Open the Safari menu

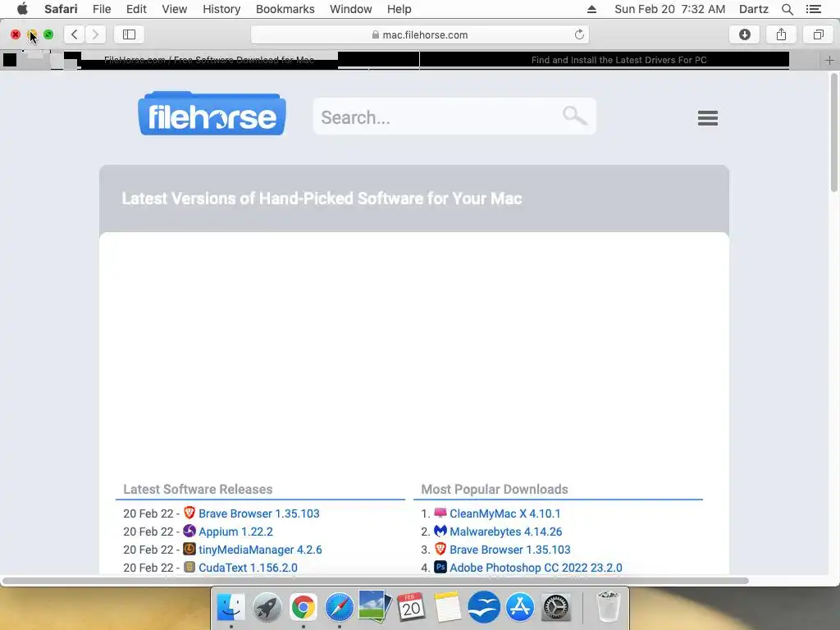[x=61, y=9]
